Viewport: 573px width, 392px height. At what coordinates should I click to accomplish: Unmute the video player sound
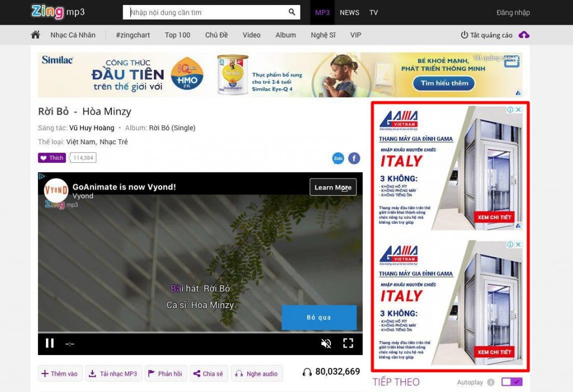(x=326, y=343)
